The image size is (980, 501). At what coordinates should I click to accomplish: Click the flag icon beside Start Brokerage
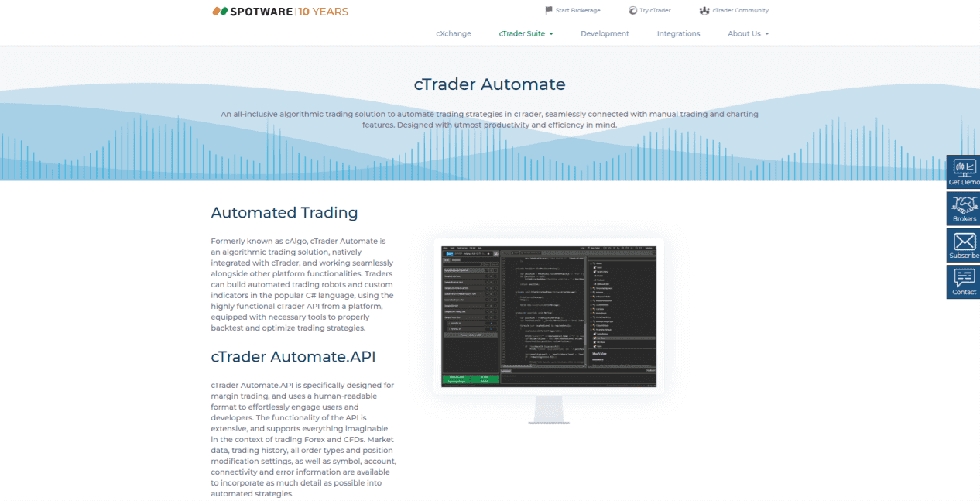548,9
